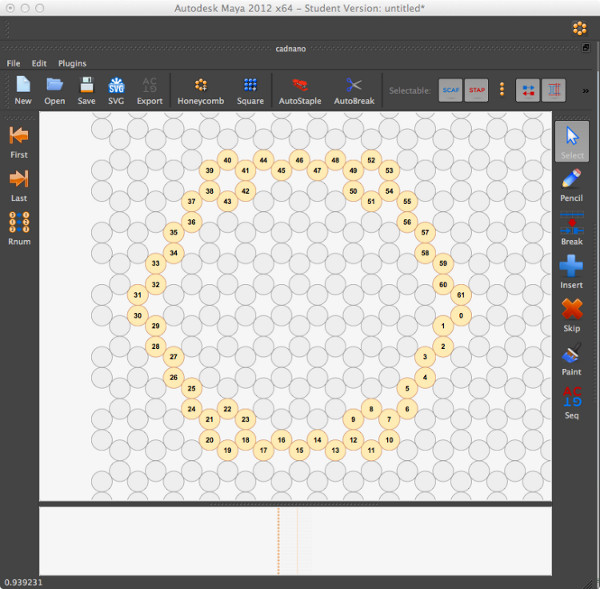Image resolution: width=600 pixels, height=589 pixels.
Task: Open a file with the Open icon
Action: 54,87
